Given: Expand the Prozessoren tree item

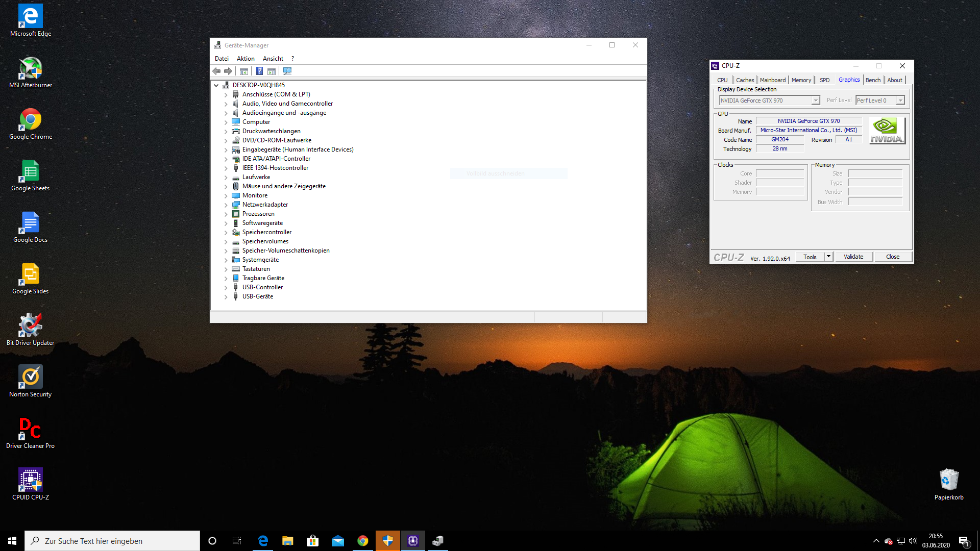Looking at the screenshot, I should pyautogui.click(x=226, y=214).
